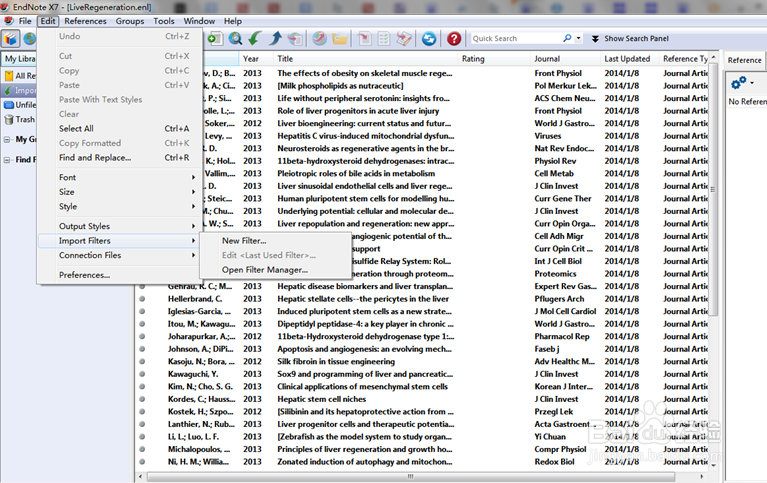Screen dimensions: 767x483
Task: Toggle read status dot for Michalopoulos row
Action: click(142, 449)
